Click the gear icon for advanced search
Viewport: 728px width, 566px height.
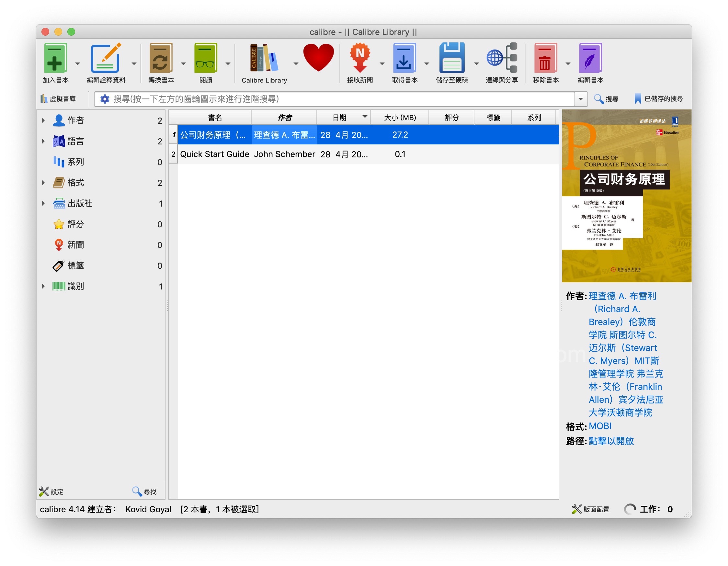[x=105, y=99]
